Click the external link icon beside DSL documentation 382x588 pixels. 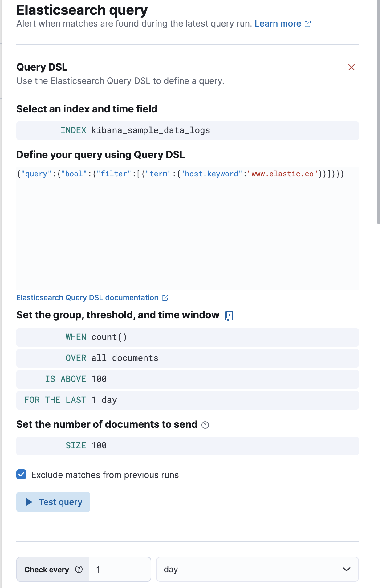click(165, 298)
